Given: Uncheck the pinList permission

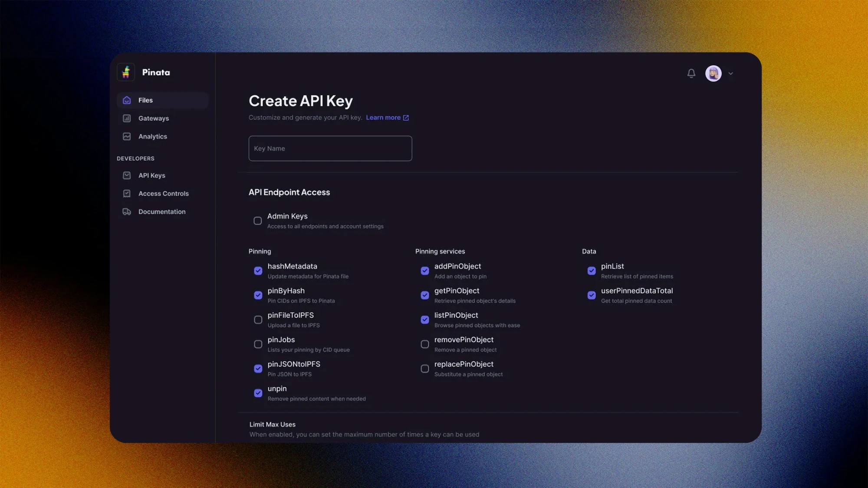Looking at the screenshot, I should pyautogui.click(x=592, y=271).
